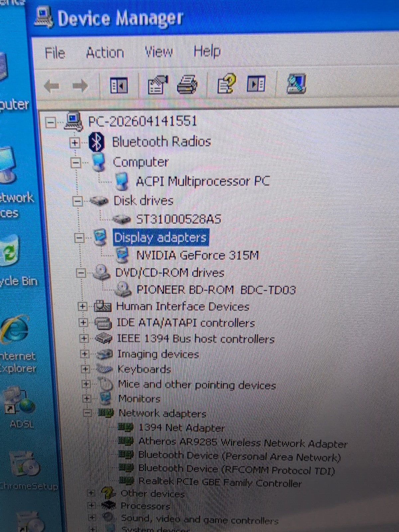399x532 pixels.
Task: Expand the Imaging devices node
Action: [84, 354]
